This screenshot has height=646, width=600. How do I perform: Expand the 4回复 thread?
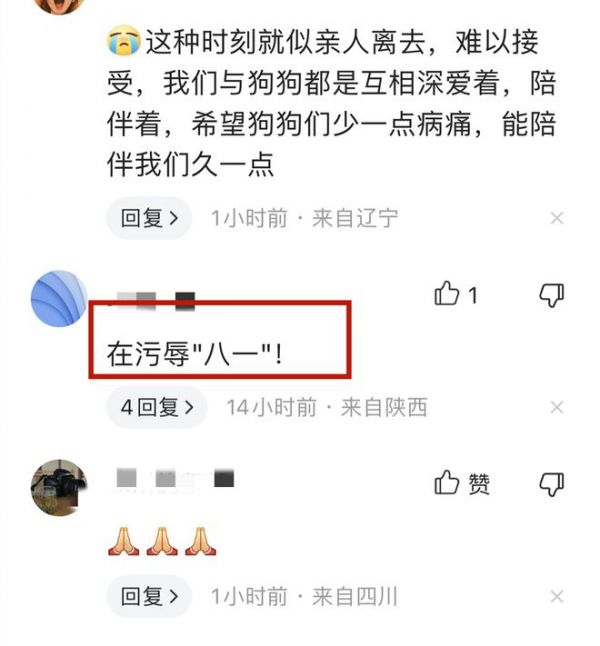point(157,407)
